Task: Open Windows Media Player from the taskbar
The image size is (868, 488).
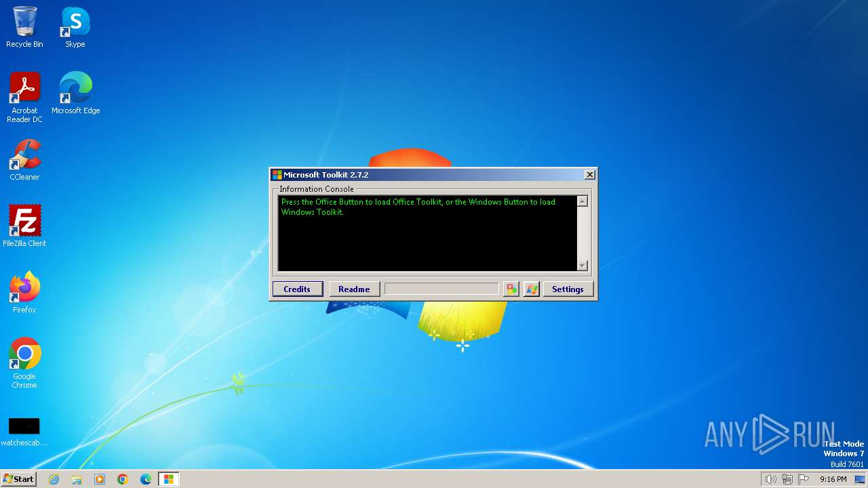Action: 100,479
